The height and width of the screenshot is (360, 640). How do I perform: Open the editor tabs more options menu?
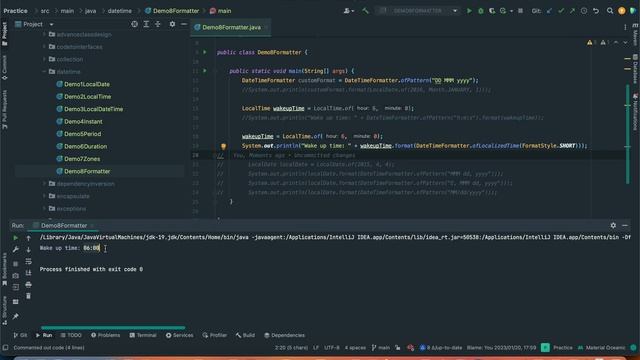point(625,27)
